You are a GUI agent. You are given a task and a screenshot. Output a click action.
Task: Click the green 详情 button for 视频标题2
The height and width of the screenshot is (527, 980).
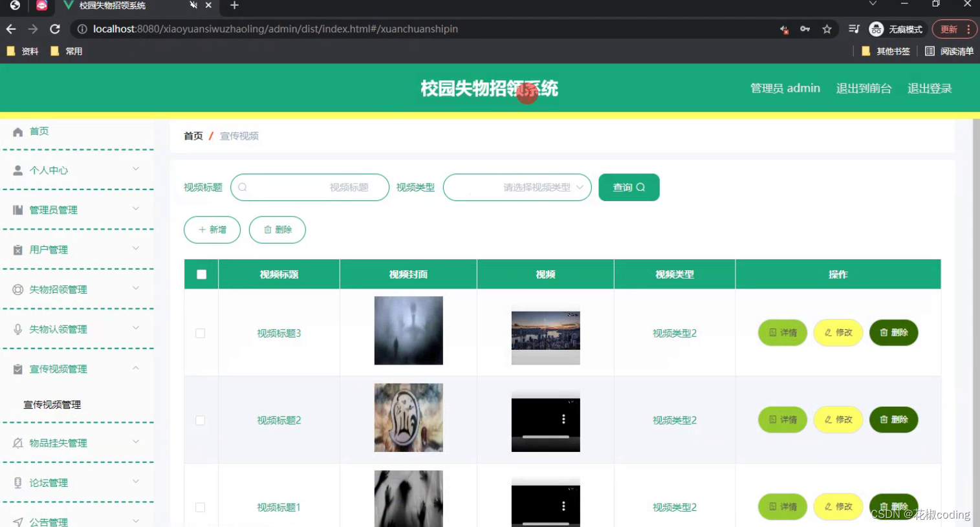coord(782,420)
